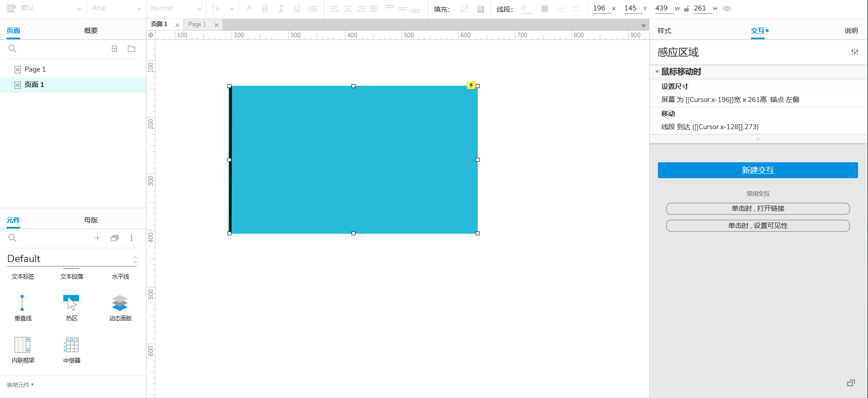Open the Arial font dropdown

pos(117,8)
